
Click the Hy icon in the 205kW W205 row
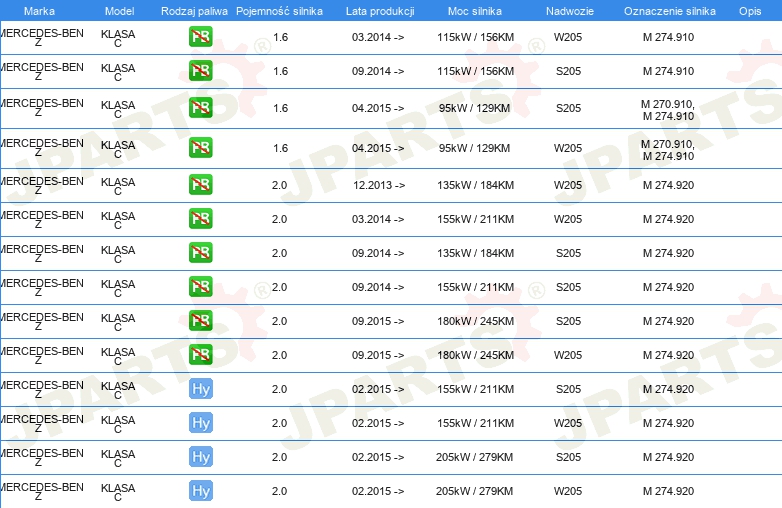point(201,491)
